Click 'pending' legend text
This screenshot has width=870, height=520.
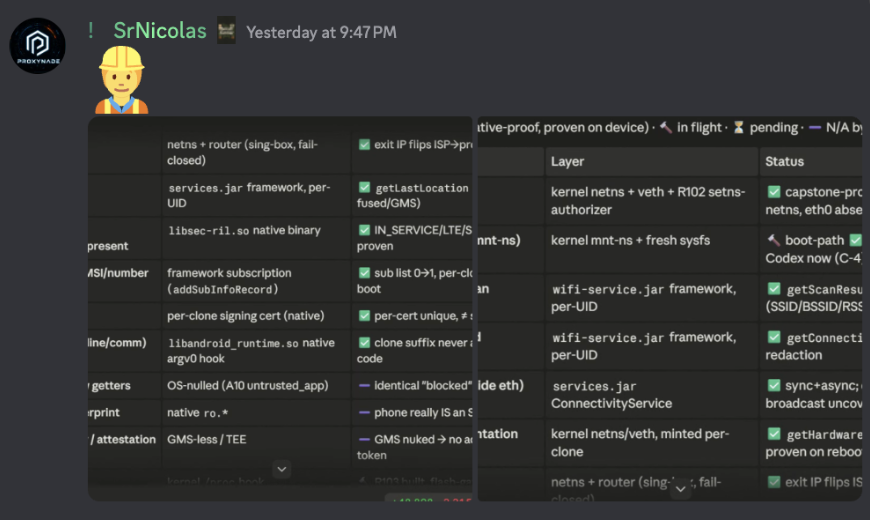pyautogui.click(x=773, y=128)
